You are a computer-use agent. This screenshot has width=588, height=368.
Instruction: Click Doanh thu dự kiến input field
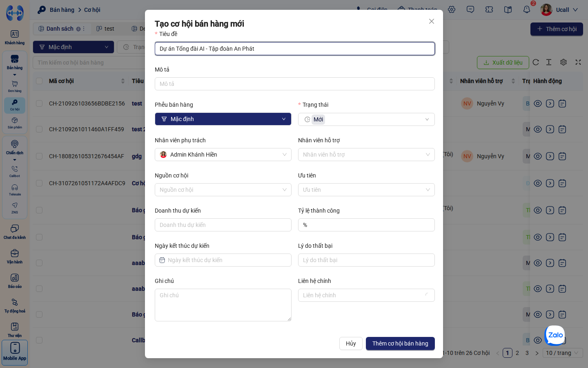223,225
